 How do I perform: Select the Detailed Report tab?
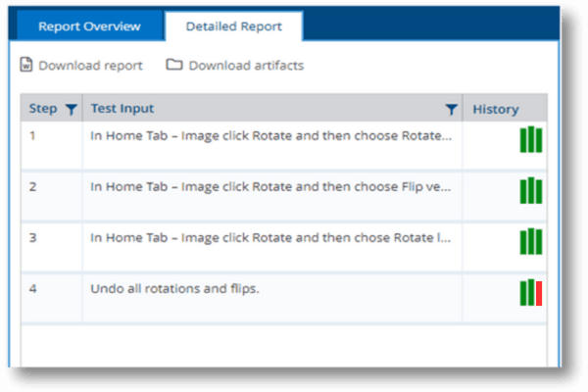(232, 26)
